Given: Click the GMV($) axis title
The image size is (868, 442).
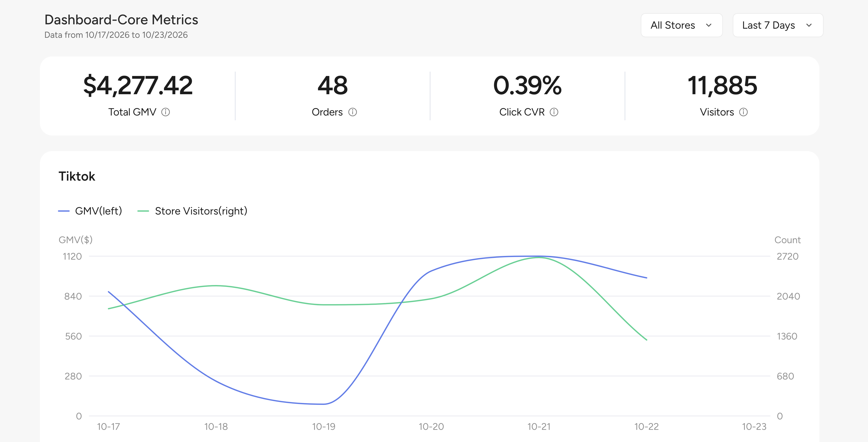Looking at the screenshot, I should coord(76,240).
